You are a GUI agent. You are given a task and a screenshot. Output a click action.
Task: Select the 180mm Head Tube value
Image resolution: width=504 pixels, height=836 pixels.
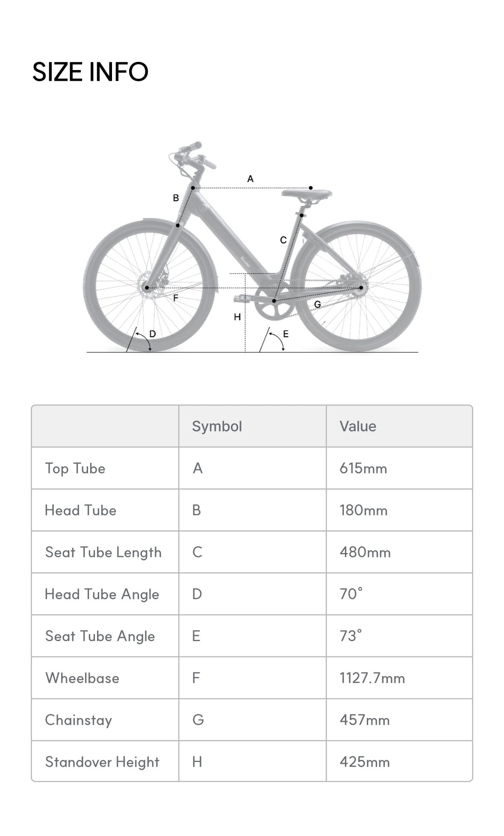click(x=363, y=510)
